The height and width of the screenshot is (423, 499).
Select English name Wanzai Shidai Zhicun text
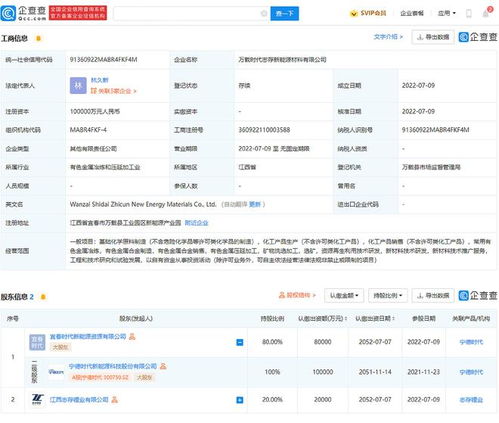coord(143,204)
